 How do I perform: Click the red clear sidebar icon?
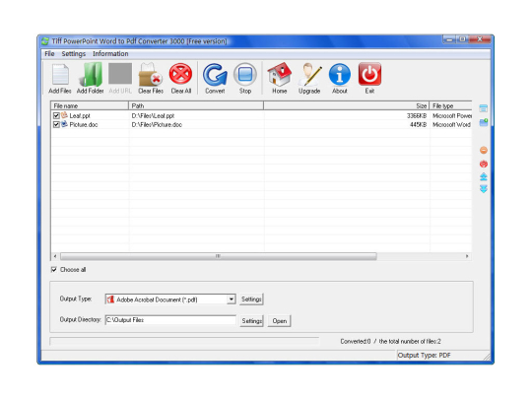click(484, 164)
